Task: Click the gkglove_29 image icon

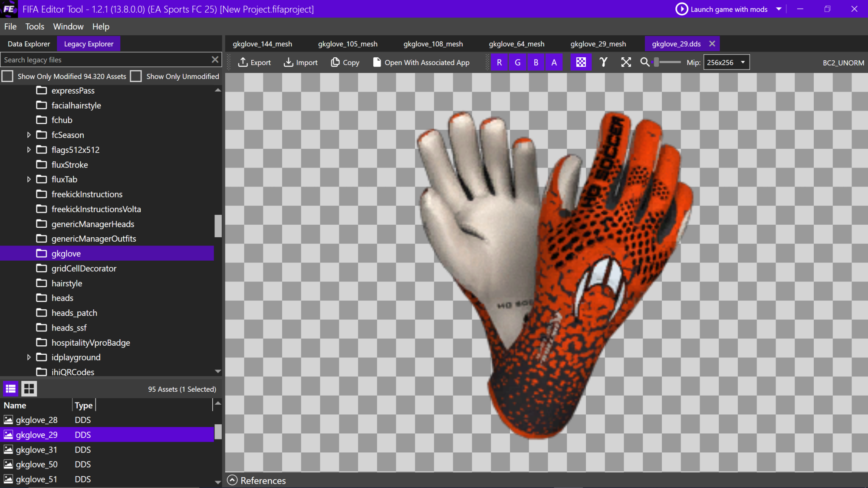Action: 8,435
